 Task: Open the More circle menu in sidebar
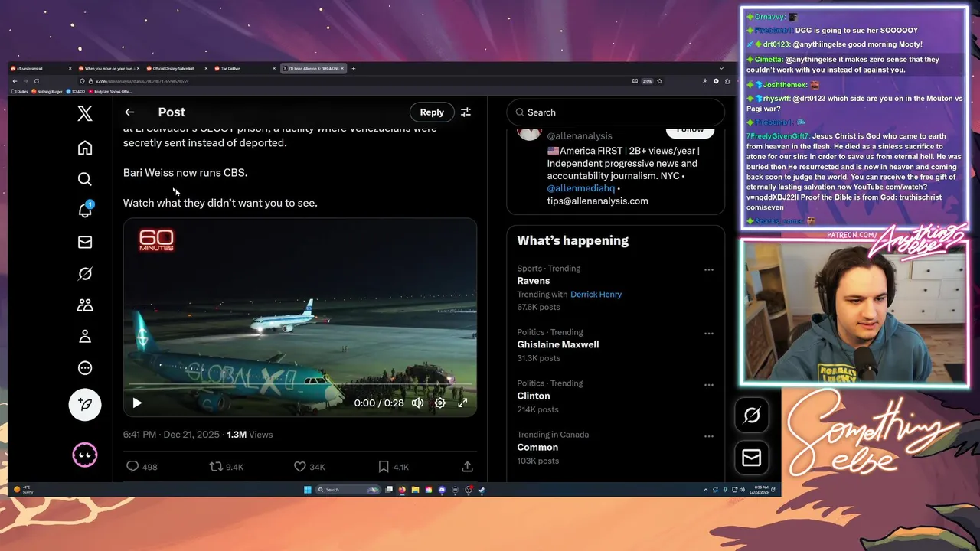click(85, 367)
